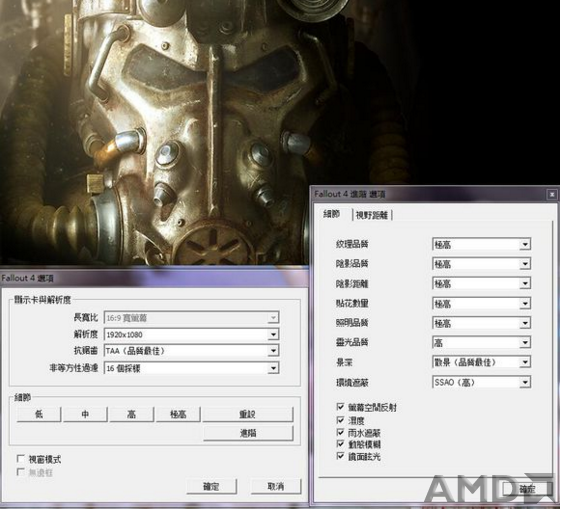Open the 非等方性過濾 16 個採樣 dropdown
Screen dimensions: 561x509
pyautogui.click(x=191, y=368)
